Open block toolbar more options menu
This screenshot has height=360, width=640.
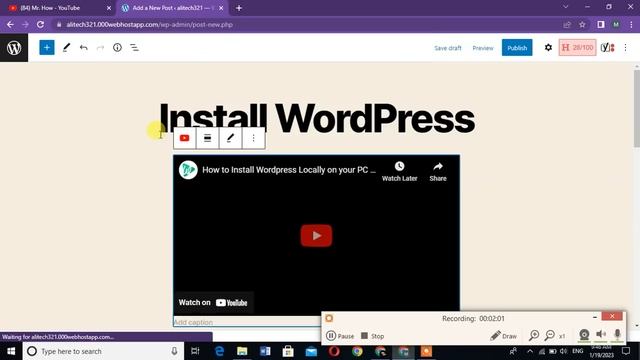point(253,138)
